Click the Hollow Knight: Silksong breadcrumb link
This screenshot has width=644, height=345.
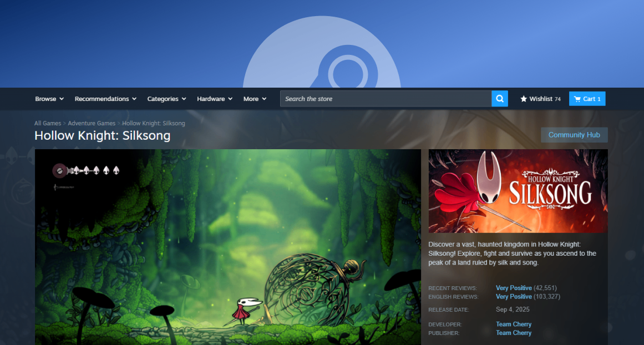pyautogui.click(x=154, y=123)
